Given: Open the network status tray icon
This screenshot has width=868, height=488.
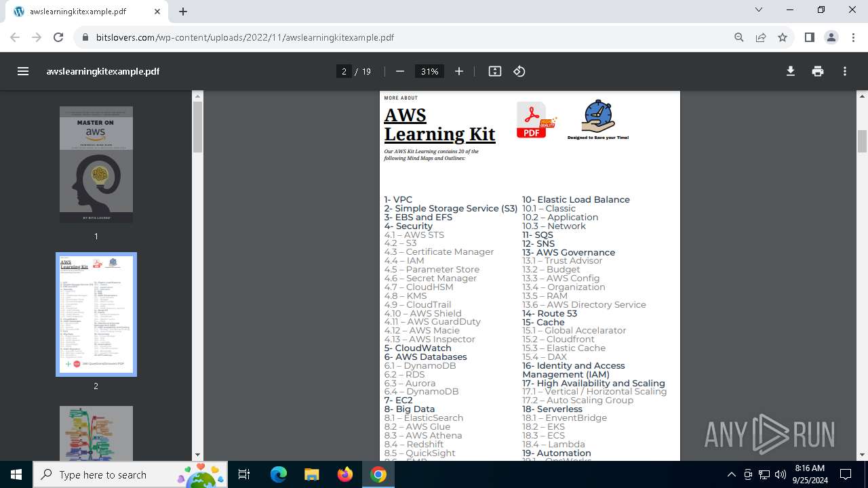Looking at the screenshot, I should click(764, 474).
